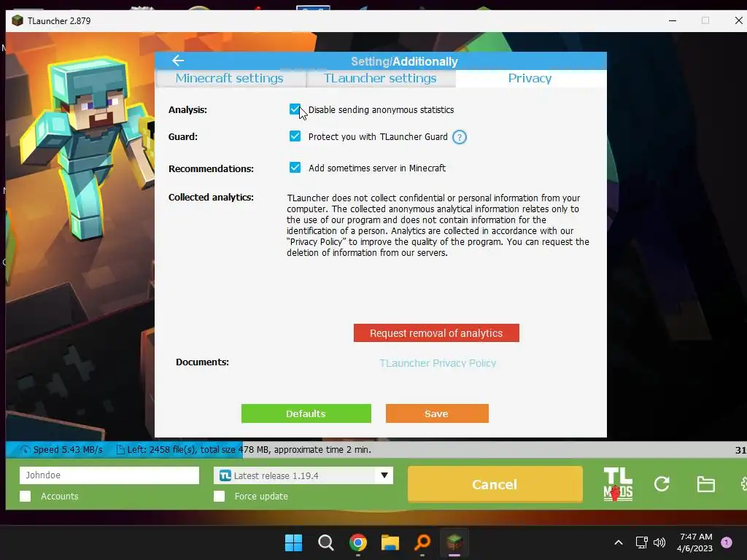The width and height of the screenshot is (747, 560).
Task: Expand the version dropdown arrow
Action: tap(384, 475)
